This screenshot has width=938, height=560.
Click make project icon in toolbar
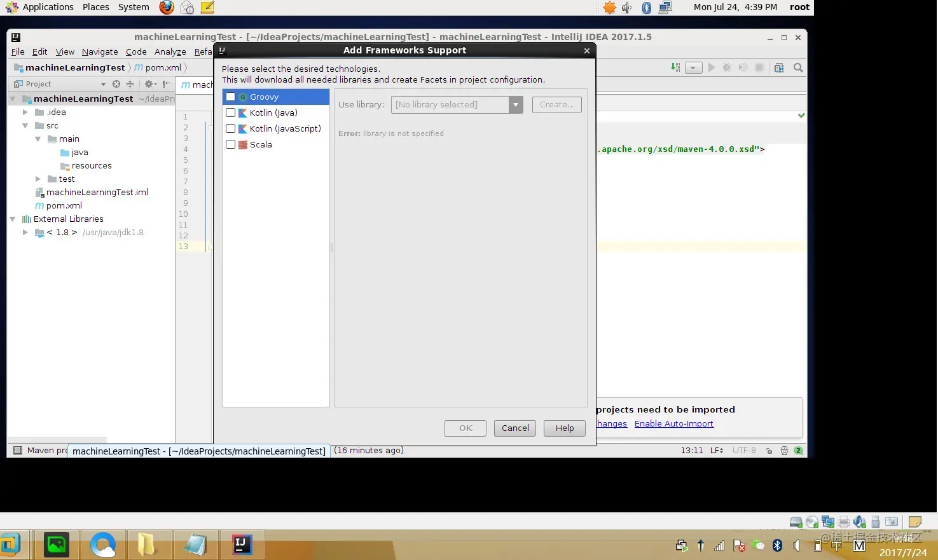pyautogui.click(x=675, y=67)
